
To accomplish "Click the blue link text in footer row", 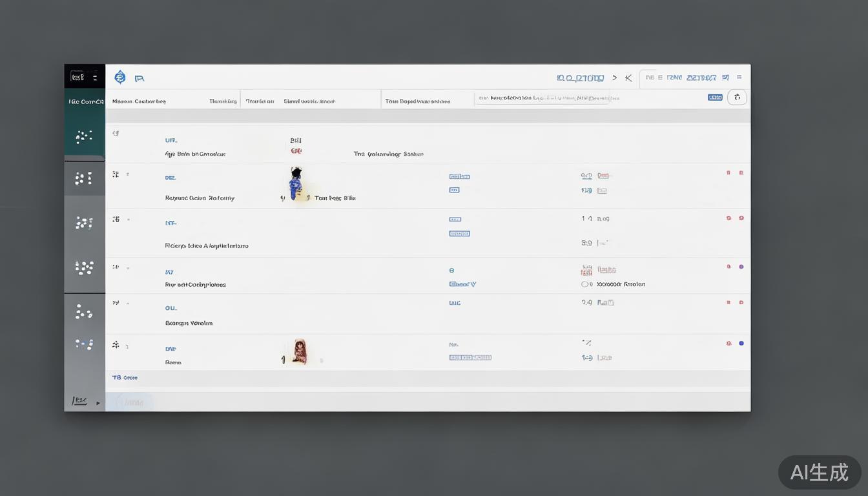I will [x=125, y=378].
